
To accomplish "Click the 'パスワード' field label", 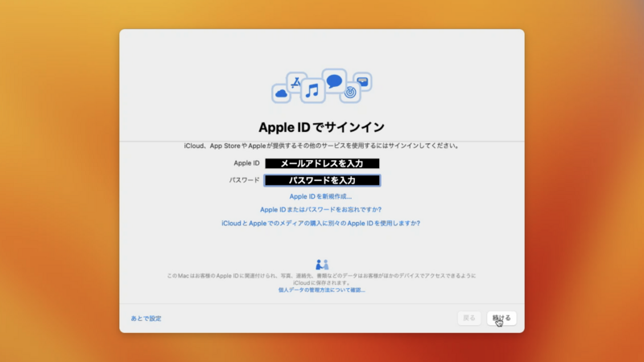I will (x=245, y=180).
